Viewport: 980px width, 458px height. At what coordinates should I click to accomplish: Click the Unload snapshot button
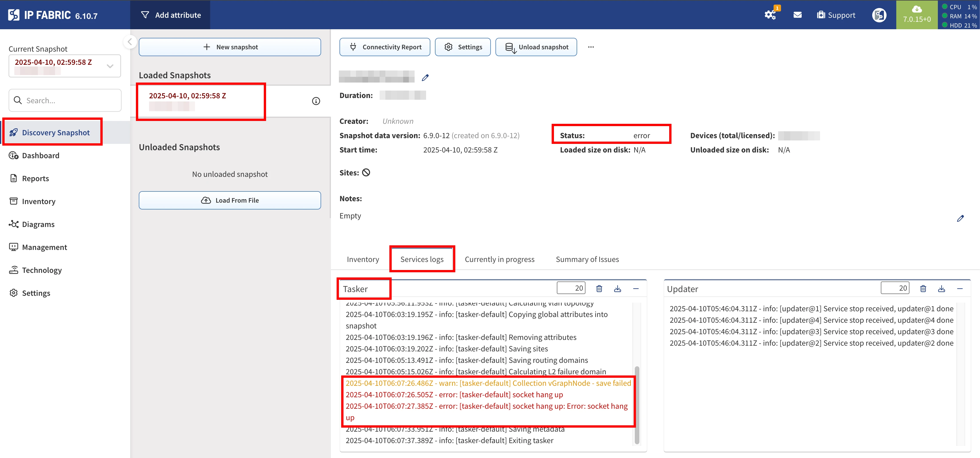pyautogui.click(x=536, y=47)
